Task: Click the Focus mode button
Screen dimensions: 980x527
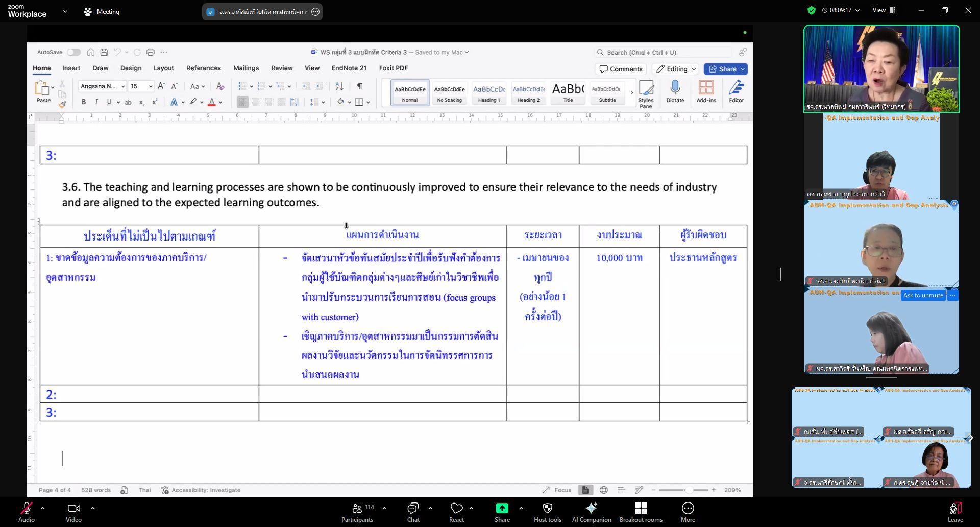Action: 557,490
